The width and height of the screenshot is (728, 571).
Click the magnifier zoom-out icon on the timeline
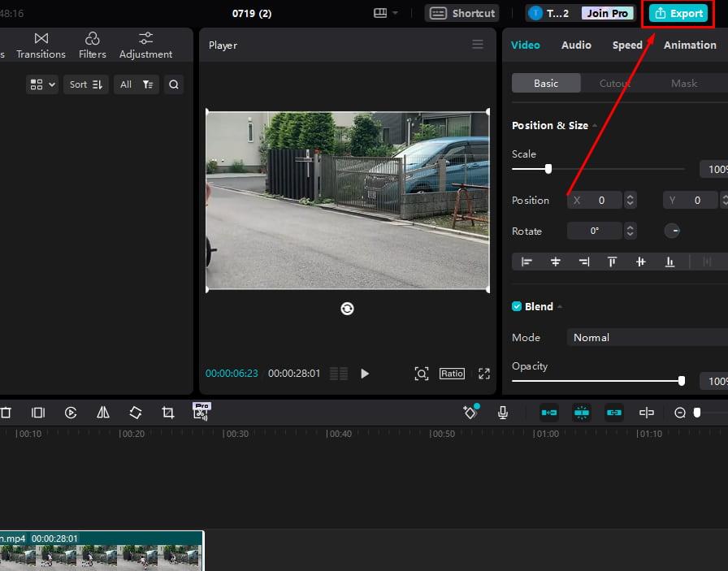pyautogui.click(x=681, y=413)
